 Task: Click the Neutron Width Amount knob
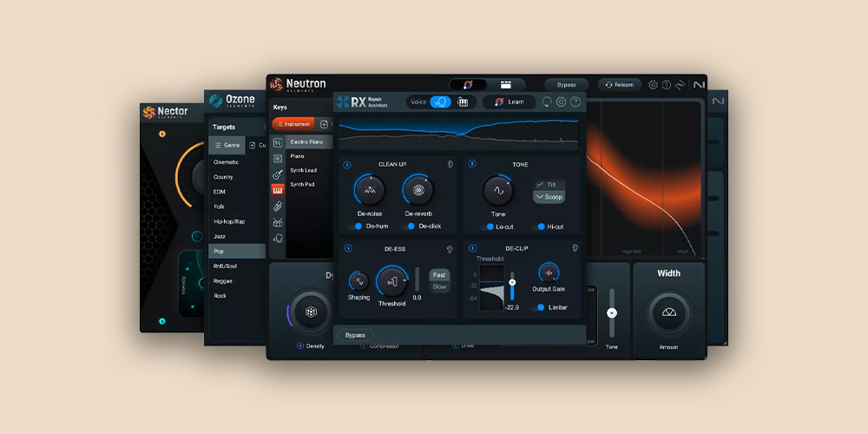(x=668, y=312)
